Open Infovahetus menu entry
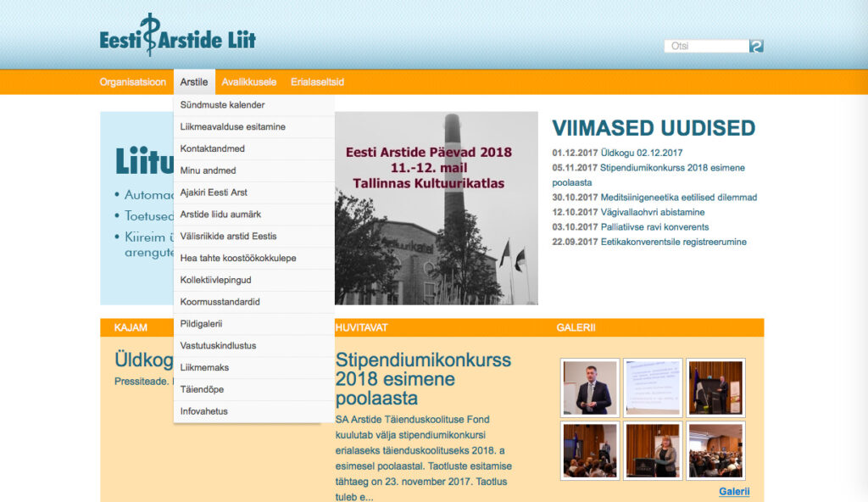Screen dimensions: 868x502 [254, 411]
